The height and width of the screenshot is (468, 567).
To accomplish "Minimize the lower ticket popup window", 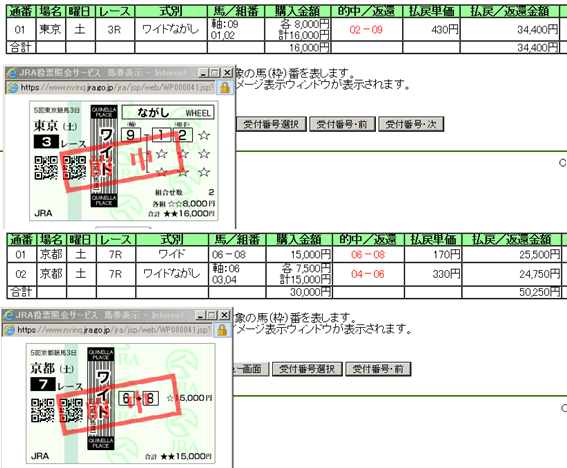I will [x=201, y=315].
